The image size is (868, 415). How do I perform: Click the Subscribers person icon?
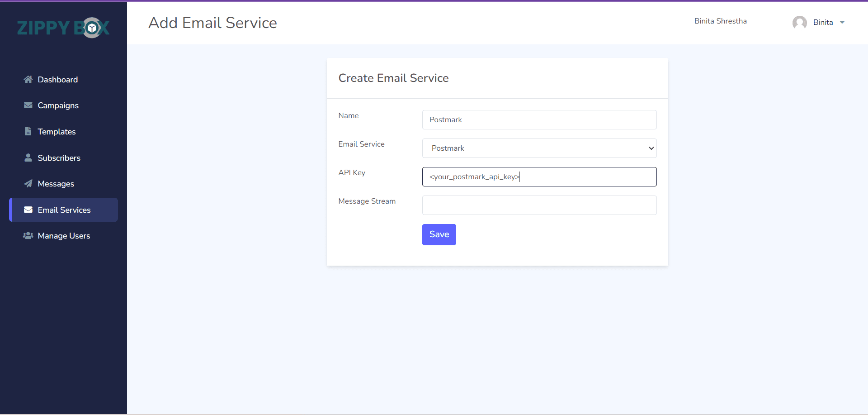(28, 157)
